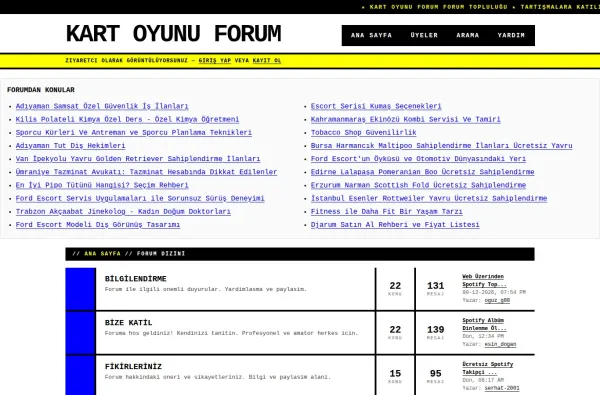Open the YARDIM menu item
Screen dimensions: 600x395
[511, 35]
